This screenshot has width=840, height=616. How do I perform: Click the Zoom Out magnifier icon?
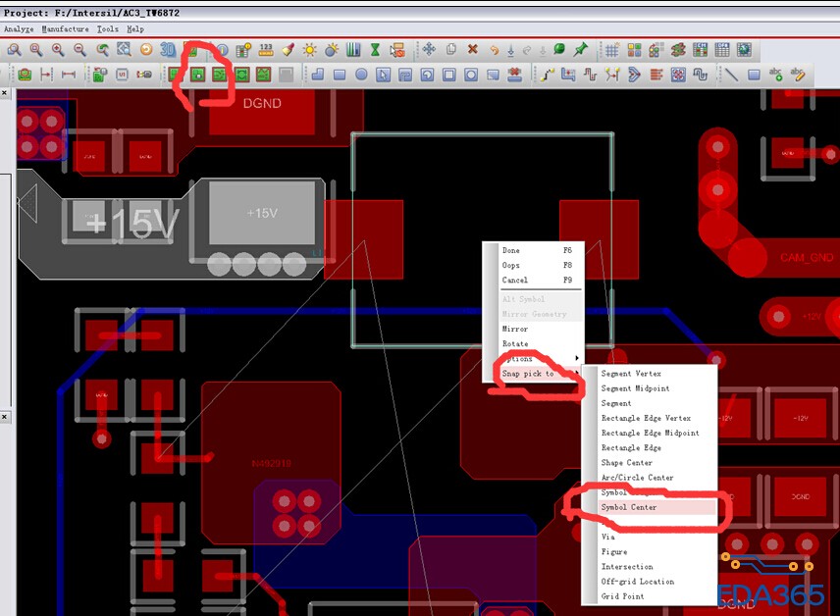79,50
